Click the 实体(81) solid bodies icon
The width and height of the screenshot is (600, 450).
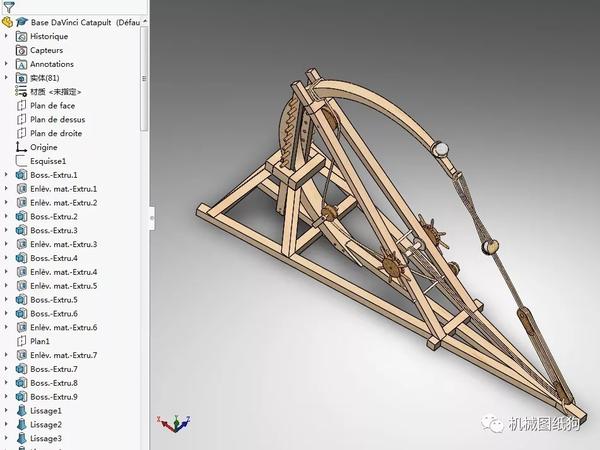(21, 78)
